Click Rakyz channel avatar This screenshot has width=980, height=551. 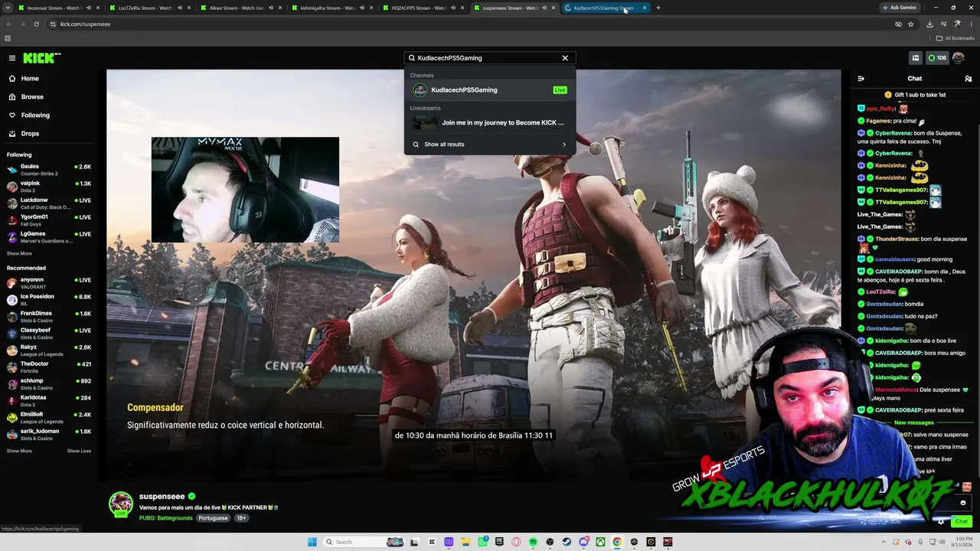[x=12, y=350]
